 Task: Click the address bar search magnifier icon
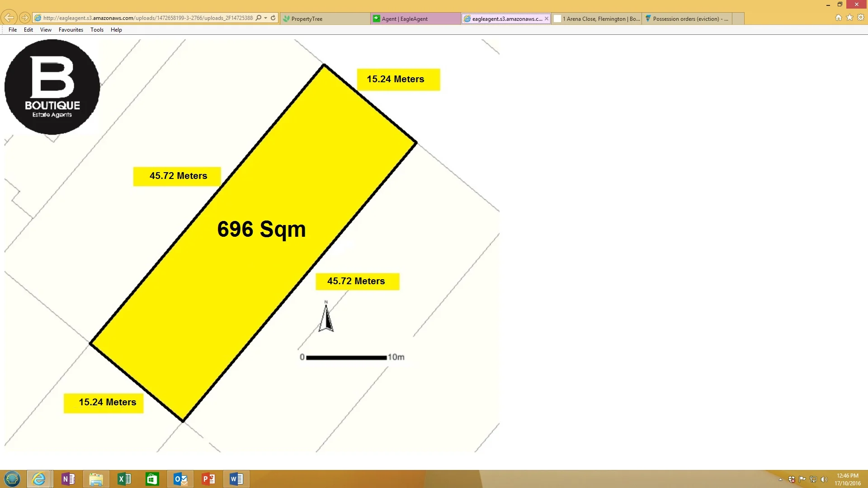point(259,18)
